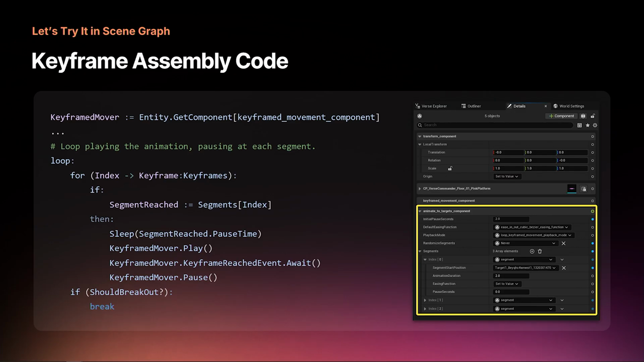Open the Index [1] element options chevron

click(x=562, y=300)
